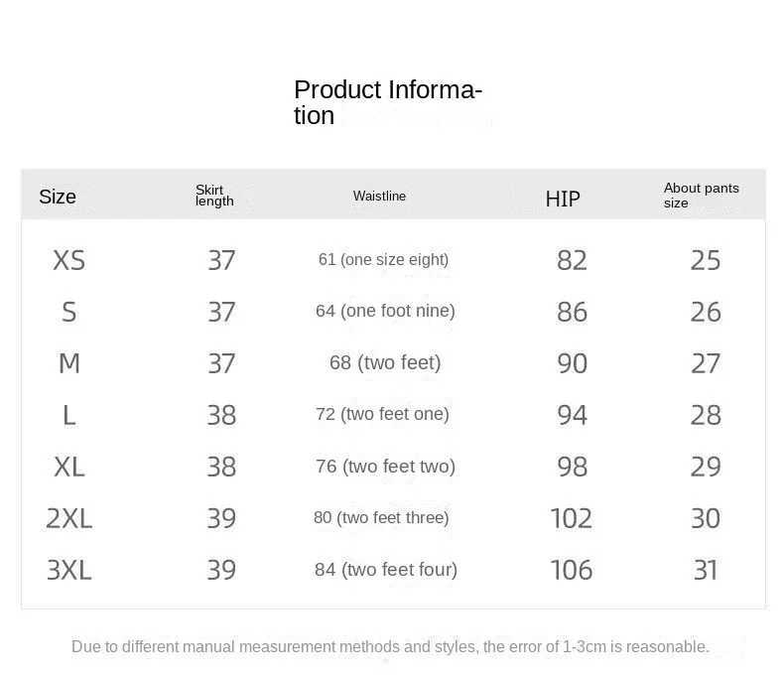Click the S size row label

click(69, 312)
